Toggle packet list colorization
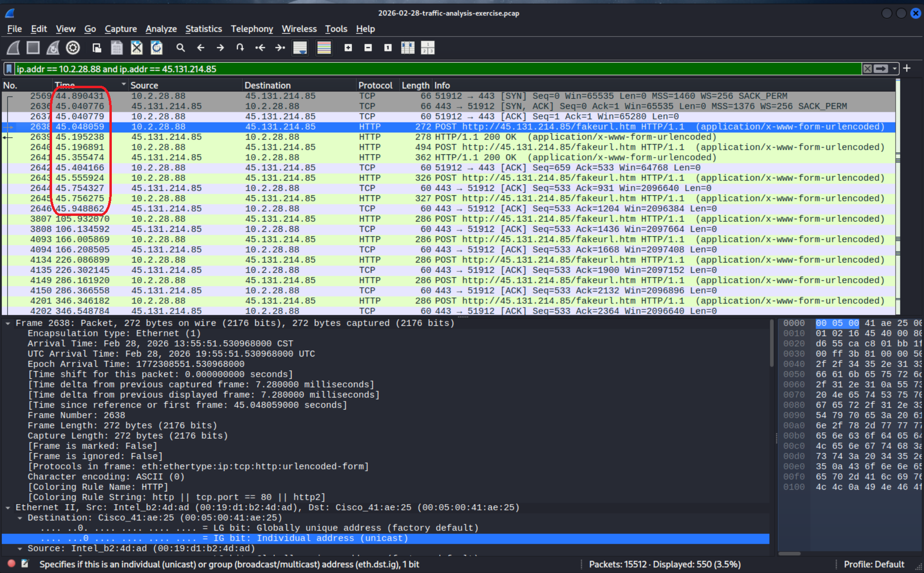Screen dimensions: 924x573 click(324, 48)
